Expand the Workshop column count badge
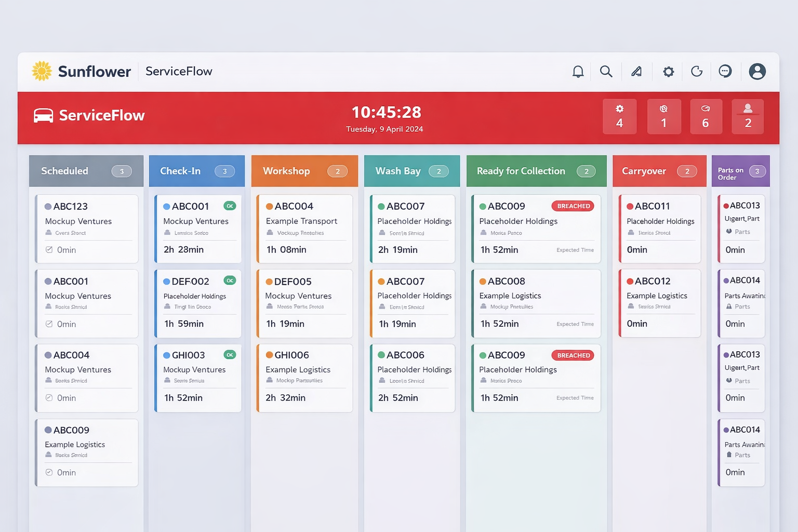The image size is (798, 532). pos(338,171)
